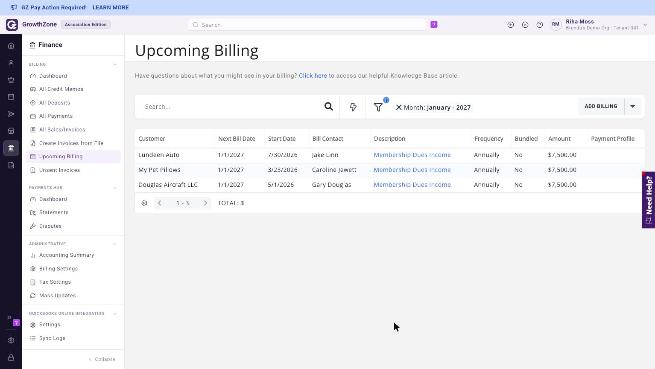Viewport: 655px width, 369px height.
Task: Open integration Settings above Sync Logs
Action: pyautogui.click(x=50, y=324)
